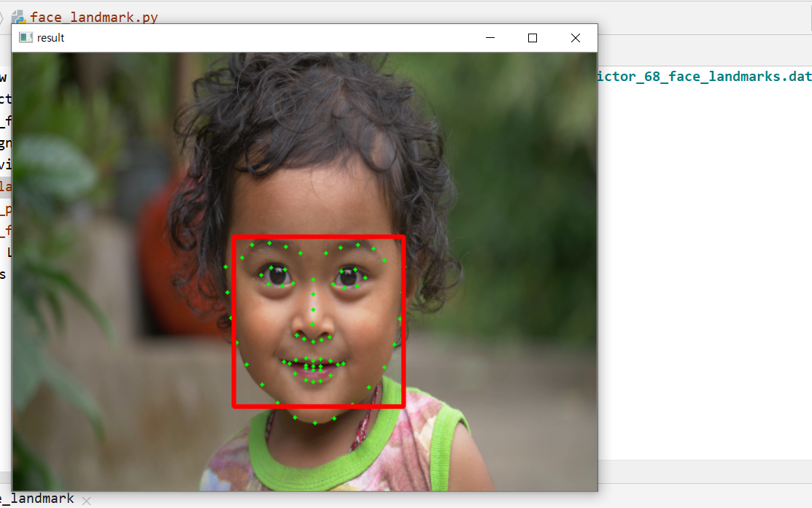Select the face_landmark tab in bottom panel

tap(36, 499)
